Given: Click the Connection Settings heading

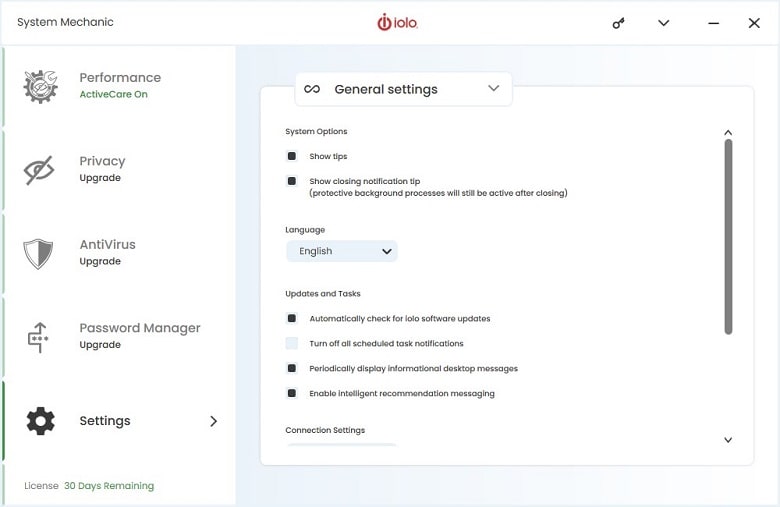Looking at the screenshot, I should click(x=325, y=430).
